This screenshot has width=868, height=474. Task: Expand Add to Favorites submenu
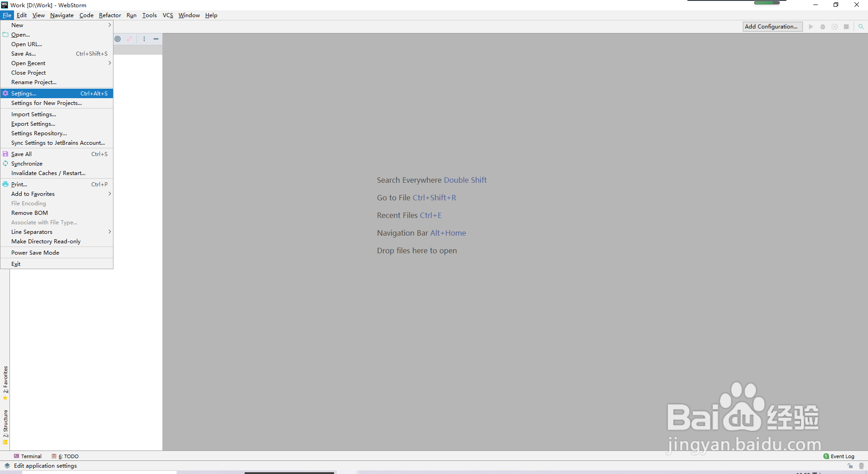point(57,194)
